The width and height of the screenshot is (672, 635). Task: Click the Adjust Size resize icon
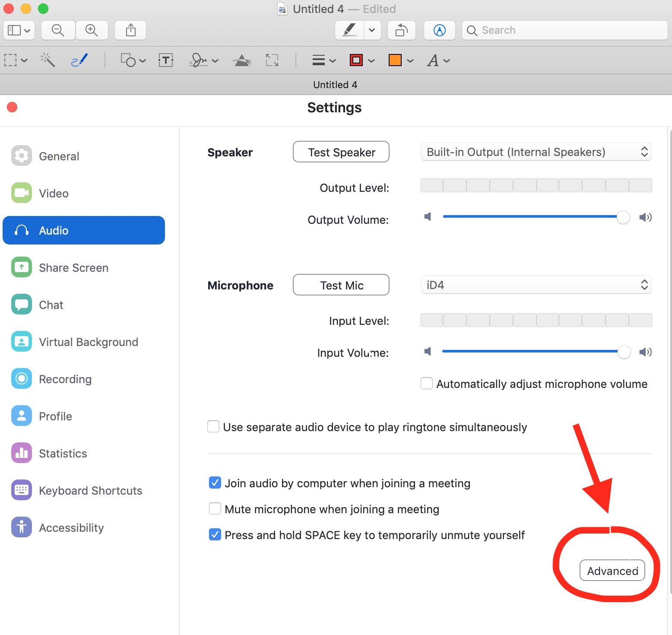click(x=272, y=60)
